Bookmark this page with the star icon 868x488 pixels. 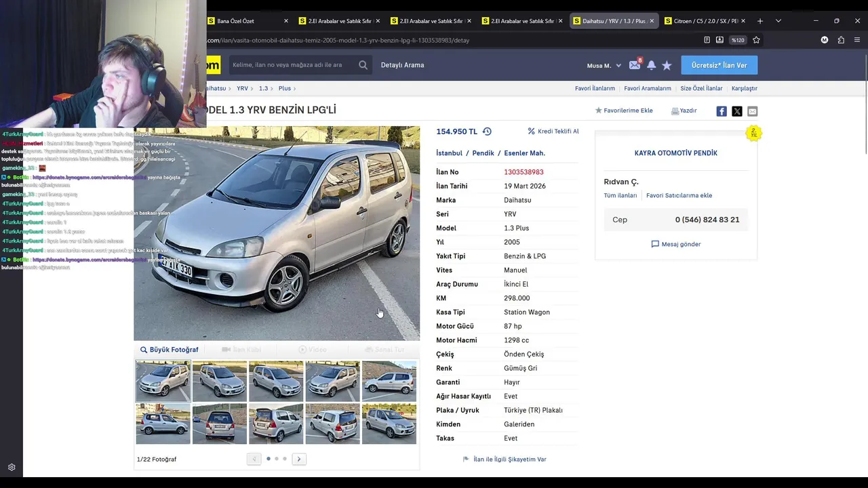click(x=756, y=40)
